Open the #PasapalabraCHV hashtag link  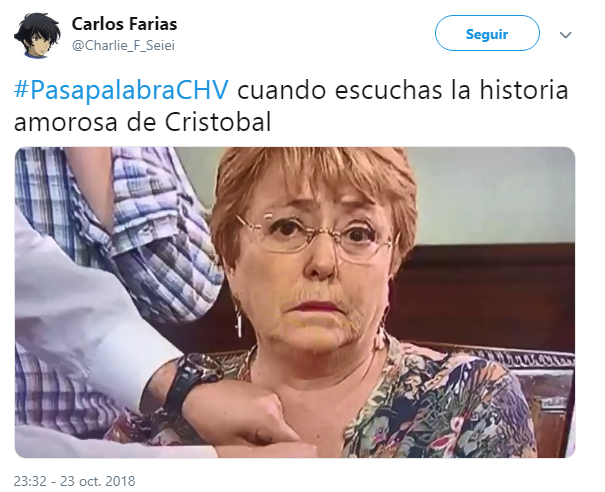pos(122,90)
